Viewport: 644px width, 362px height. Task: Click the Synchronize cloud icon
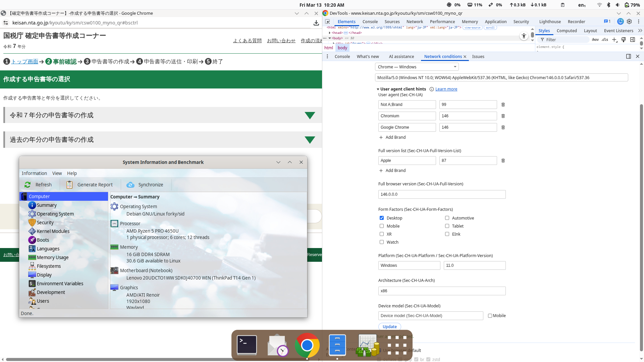[x=130, y=185]
